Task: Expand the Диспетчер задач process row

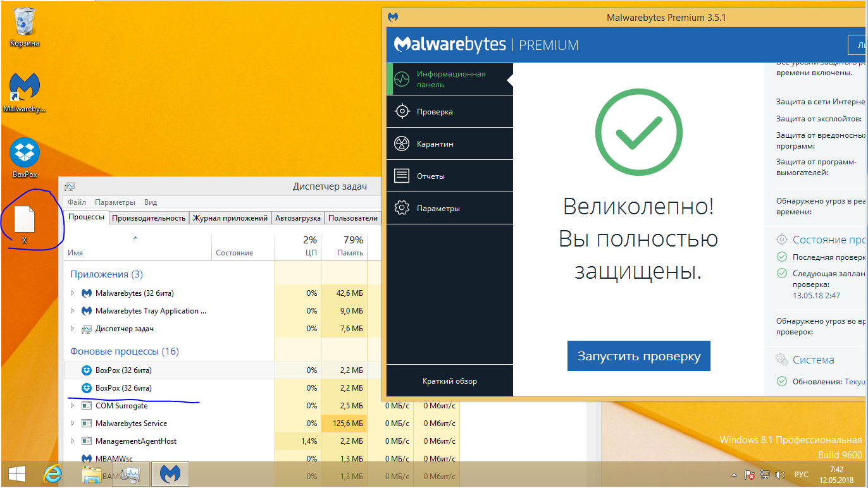Action: pos(72,329)
